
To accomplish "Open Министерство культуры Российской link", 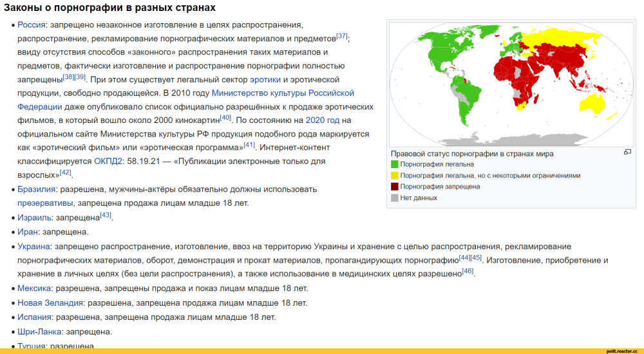I will (x=283, y=93).
